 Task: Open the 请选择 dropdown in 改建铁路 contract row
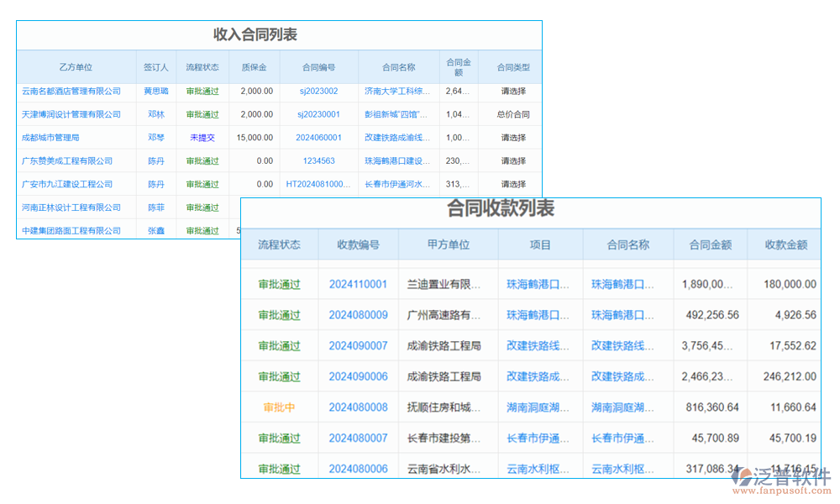[512, 137]
